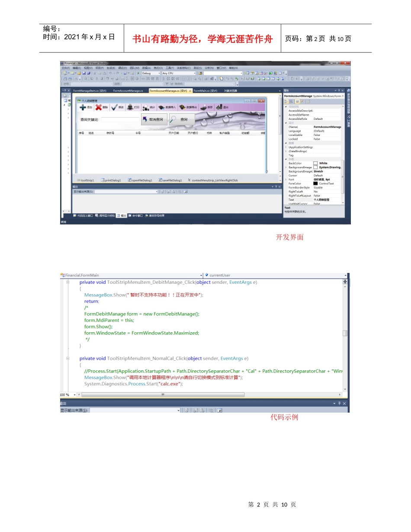Viewport: 411px width, 532px height.
Task: Expand the BackgroundImage property
Action: (x=286, y=167)
